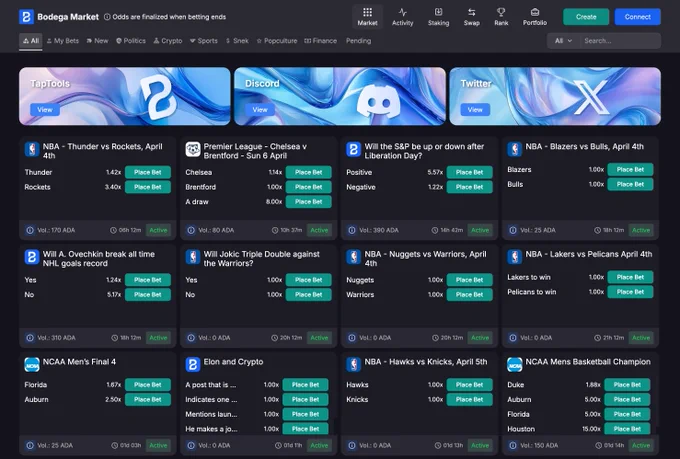
Task: Click NCAA logo on Mens Basketball Champion card
Action: 514,364
